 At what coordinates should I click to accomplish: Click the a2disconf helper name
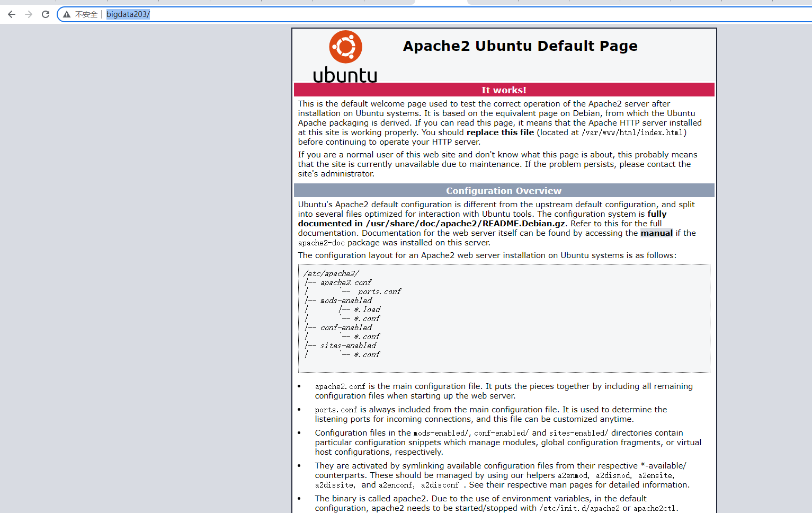[x=440, y=485]
